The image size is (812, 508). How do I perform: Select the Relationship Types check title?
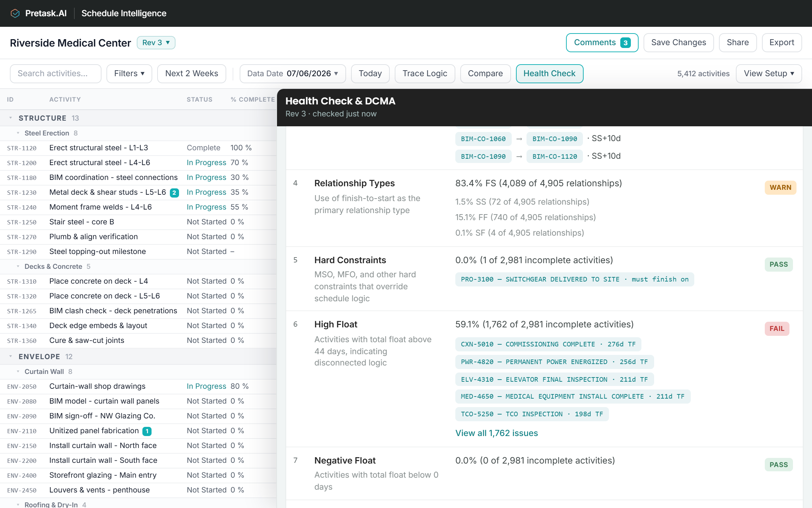(354, 183)
